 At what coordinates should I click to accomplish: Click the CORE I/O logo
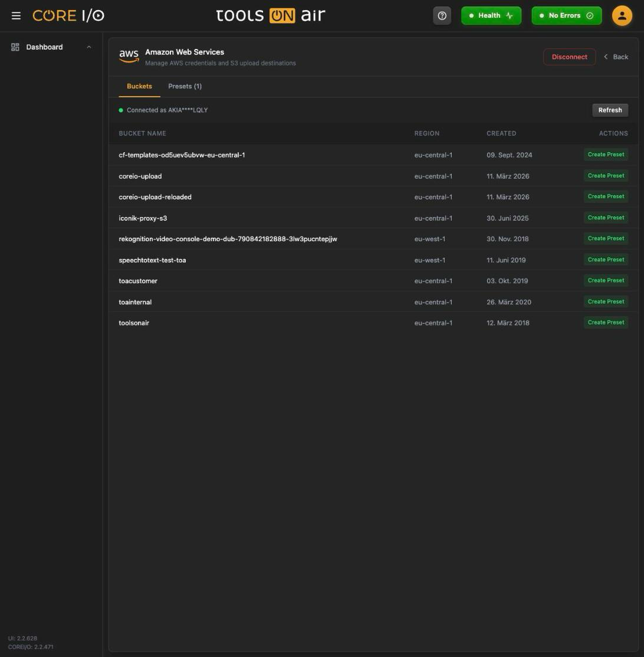point(68,15)
